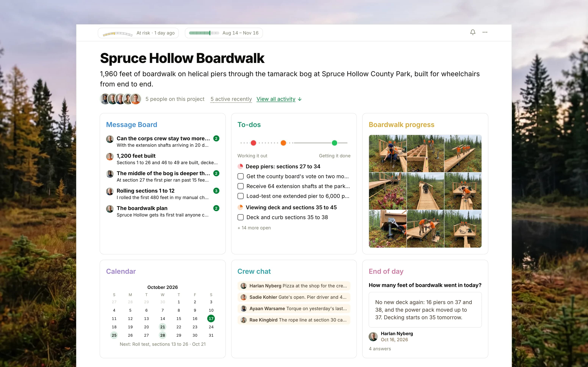Click the orange pie icon beside Viewing deck
The width and height of the screenshot is (588, 367).
point(240,207)
